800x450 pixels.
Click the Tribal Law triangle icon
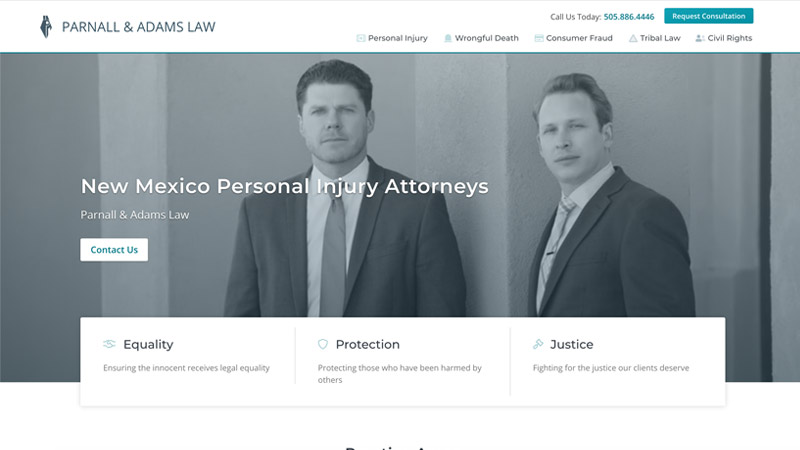point(633,38)
